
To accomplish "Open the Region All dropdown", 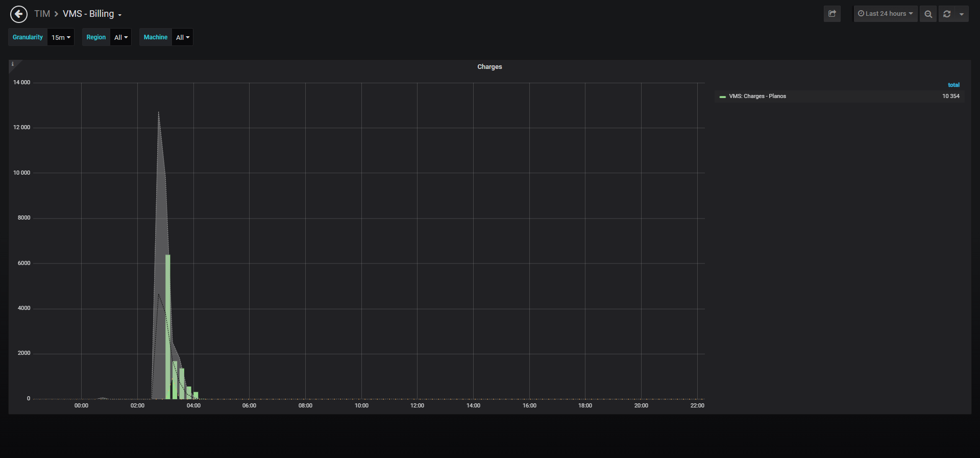I will click(121, 37).
